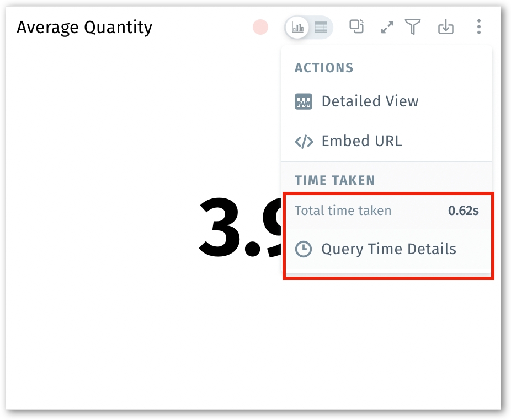Screen dimensions: 511x420
Task: Expand widget to full screen
Action: [388, 27]
